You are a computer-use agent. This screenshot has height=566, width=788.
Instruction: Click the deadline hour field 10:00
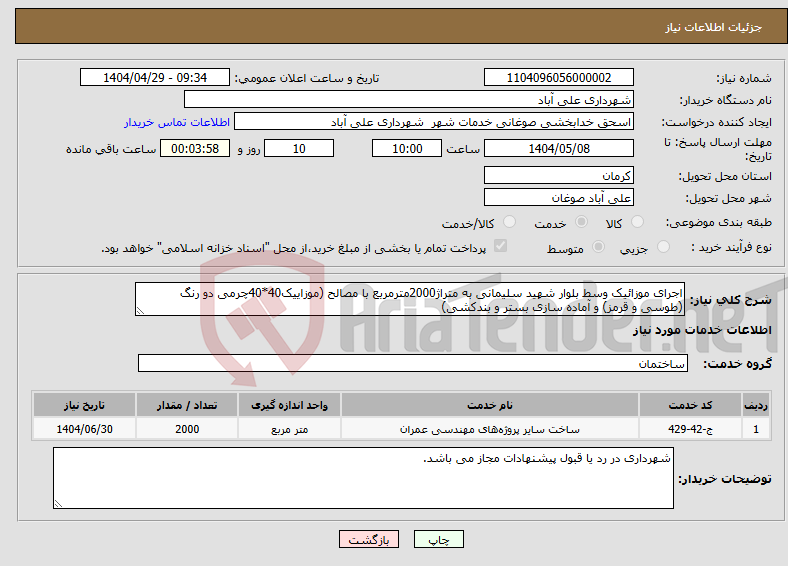pos(407,148)
